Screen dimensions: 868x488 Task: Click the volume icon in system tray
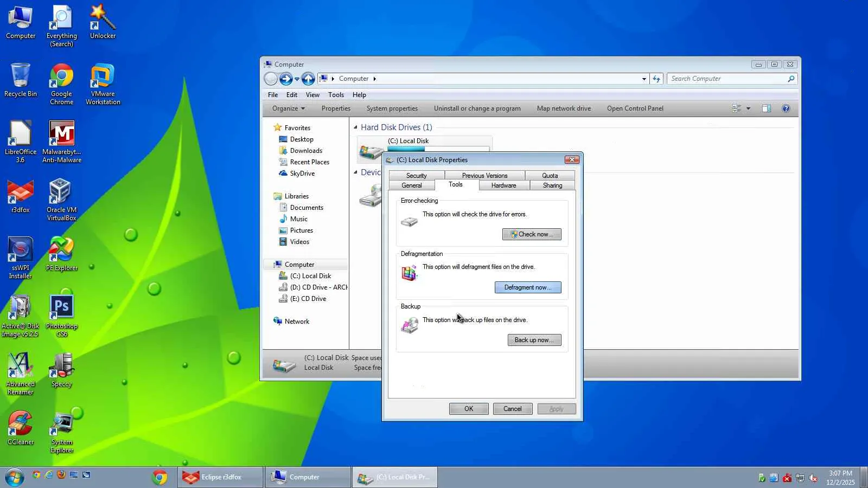click(813, 478)
